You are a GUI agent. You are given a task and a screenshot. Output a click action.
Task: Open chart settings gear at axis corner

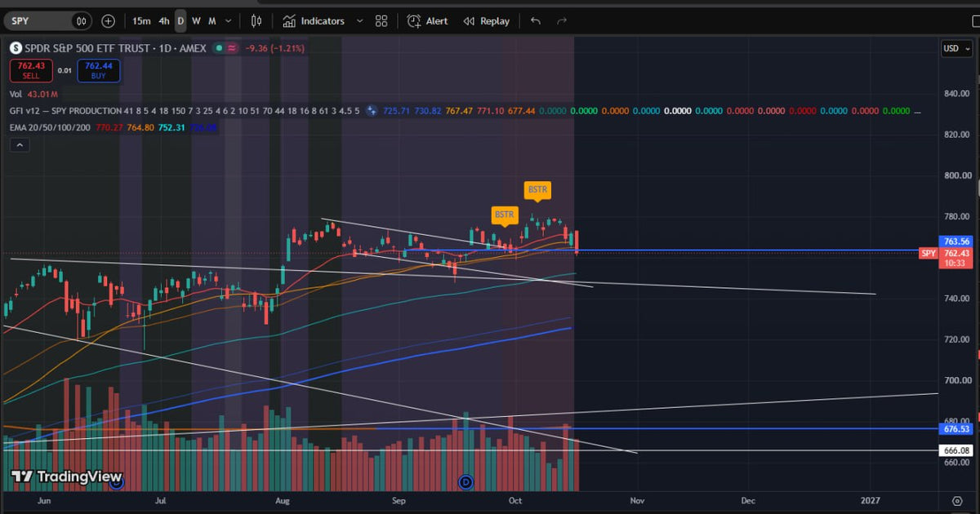(x=957, y=500)
